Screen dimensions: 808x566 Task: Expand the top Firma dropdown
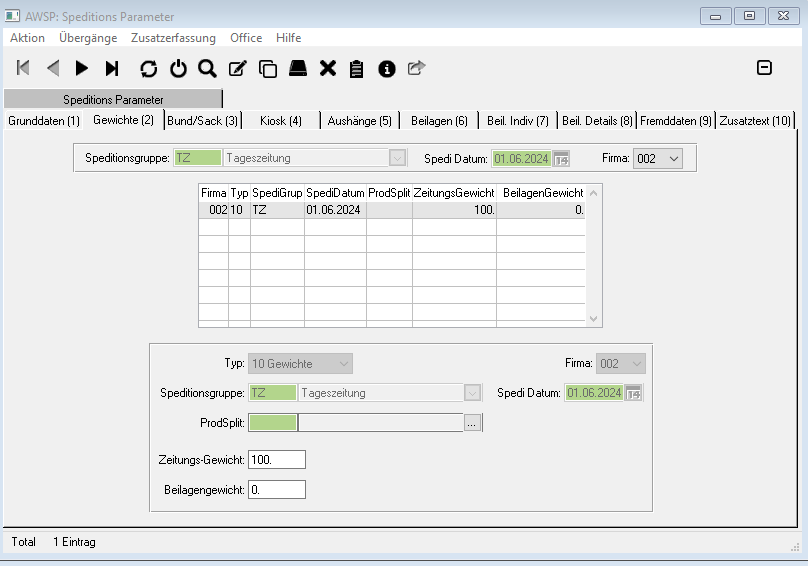(672, 158)
